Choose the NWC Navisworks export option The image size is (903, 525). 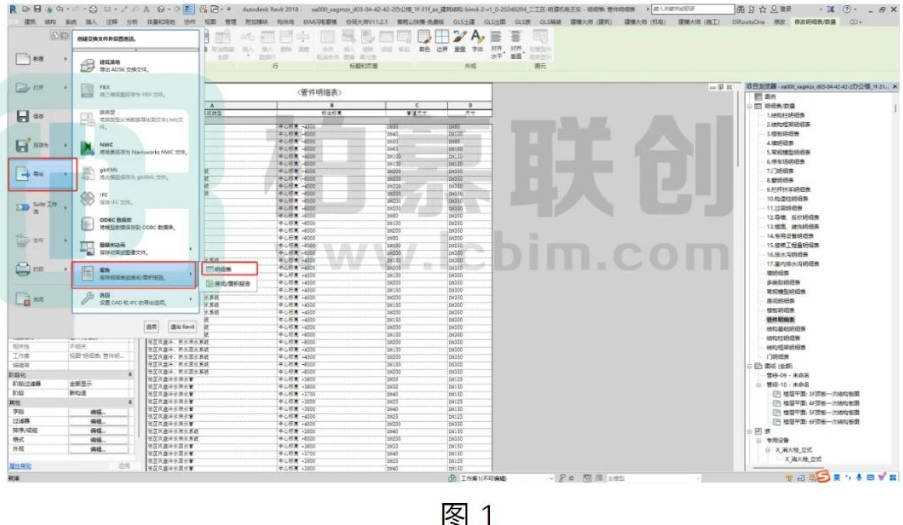click(x=136, y=149)
